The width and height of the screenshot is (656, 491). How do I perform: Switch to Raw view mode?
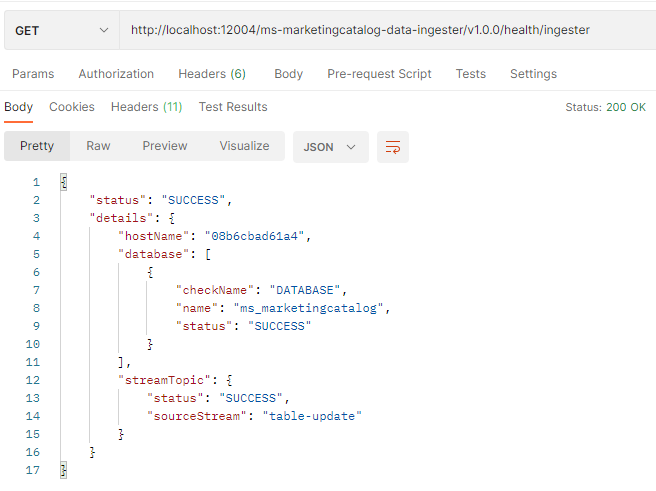point(98,146)
